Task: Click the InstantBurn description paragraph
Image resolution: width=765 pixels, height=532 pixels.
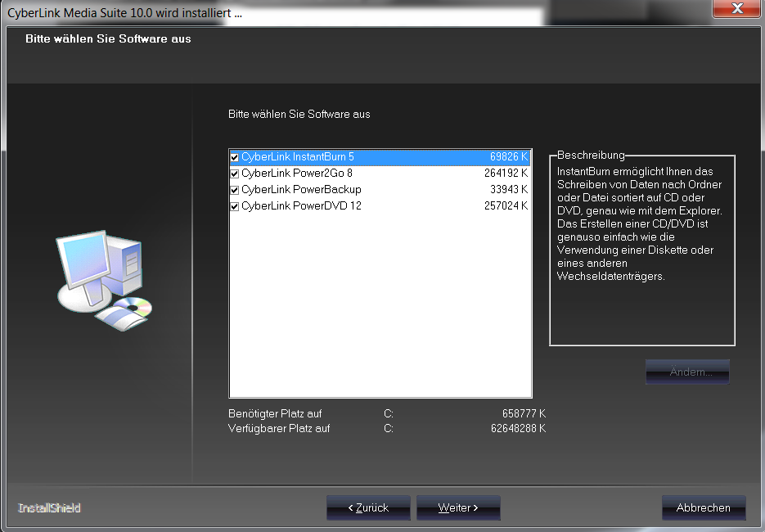Action: click(640, 224)
